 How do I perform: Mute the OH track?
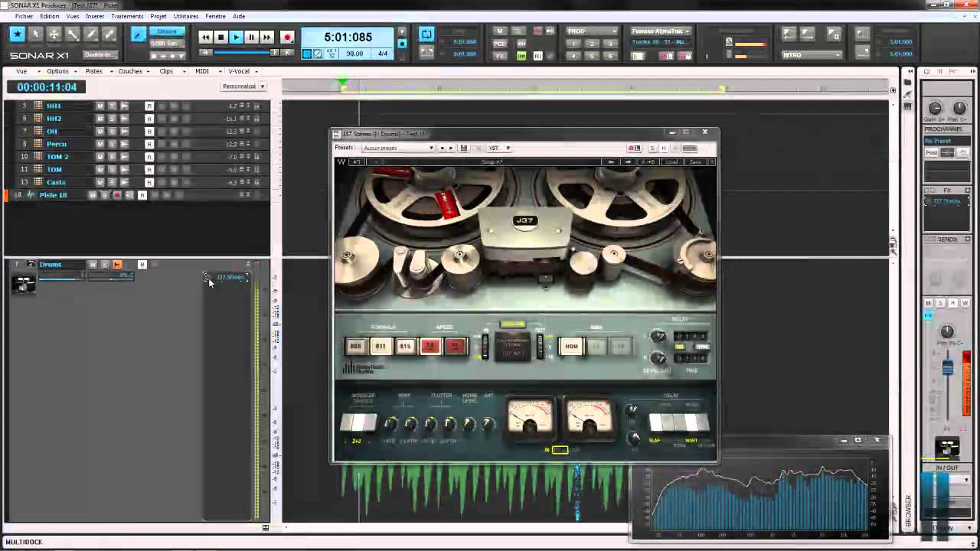(100, 131)
